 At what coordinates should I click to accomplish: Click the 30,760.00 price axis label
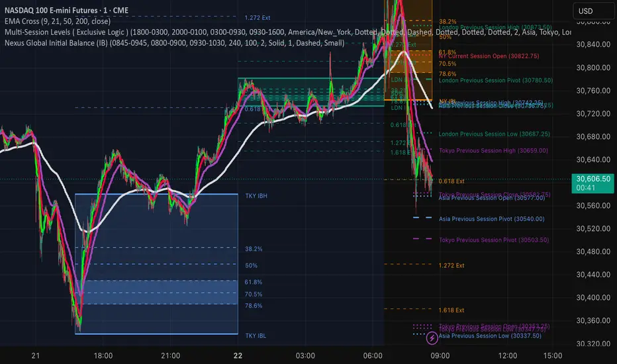point(593,91)
